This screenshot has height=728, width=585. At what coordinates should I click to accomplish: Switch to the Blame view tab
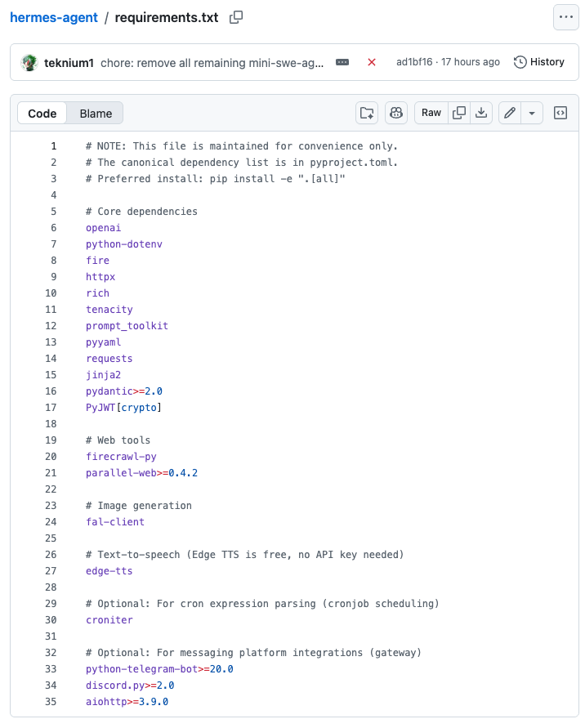[96, 114]
